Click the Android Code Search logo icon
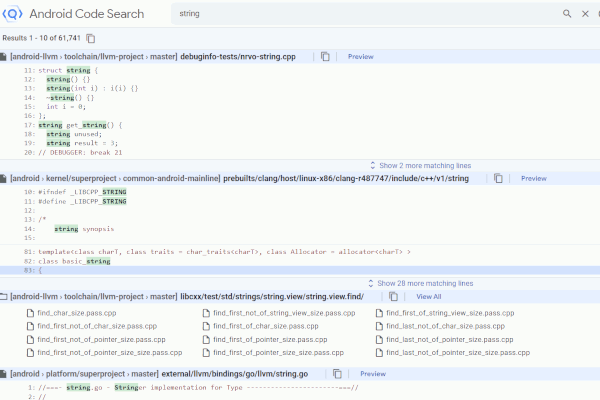The width and height of the screenshot is (600, 400). click(x=12, y=14)
